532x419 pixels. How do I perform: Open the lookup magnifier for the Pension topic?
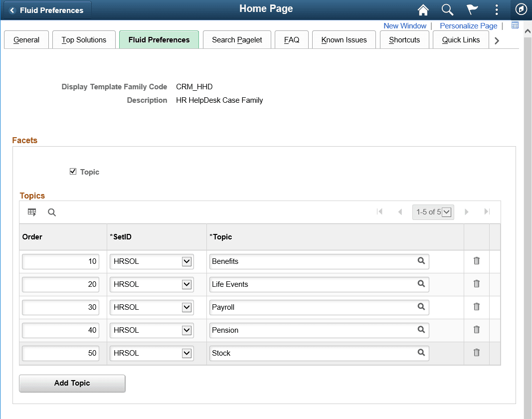tap(421, 330)
